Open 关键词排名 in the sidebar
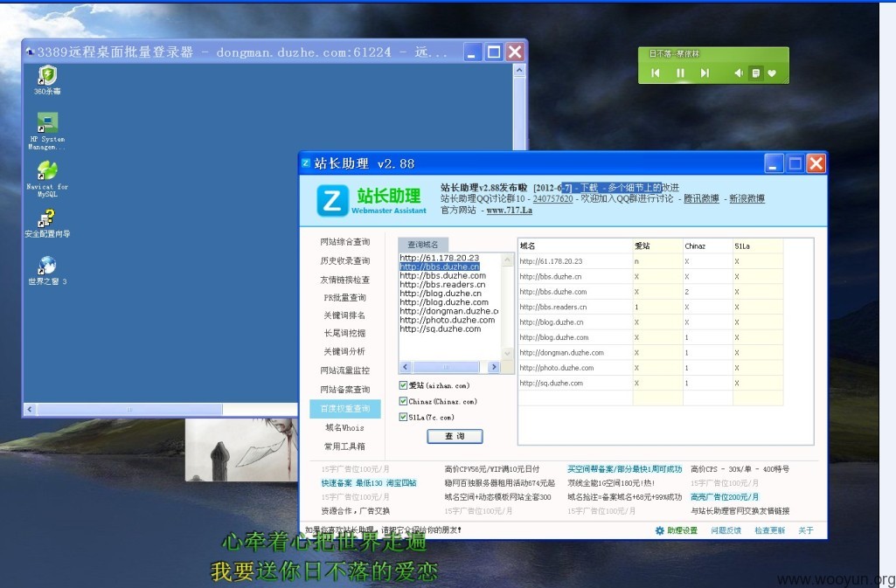The height and width of the screenshot is (588, 896). coord(345,315)
